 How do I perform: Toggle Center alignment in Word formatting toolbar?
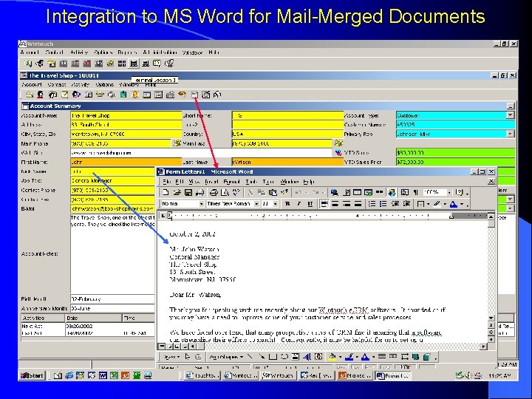[x=335, y=204]
